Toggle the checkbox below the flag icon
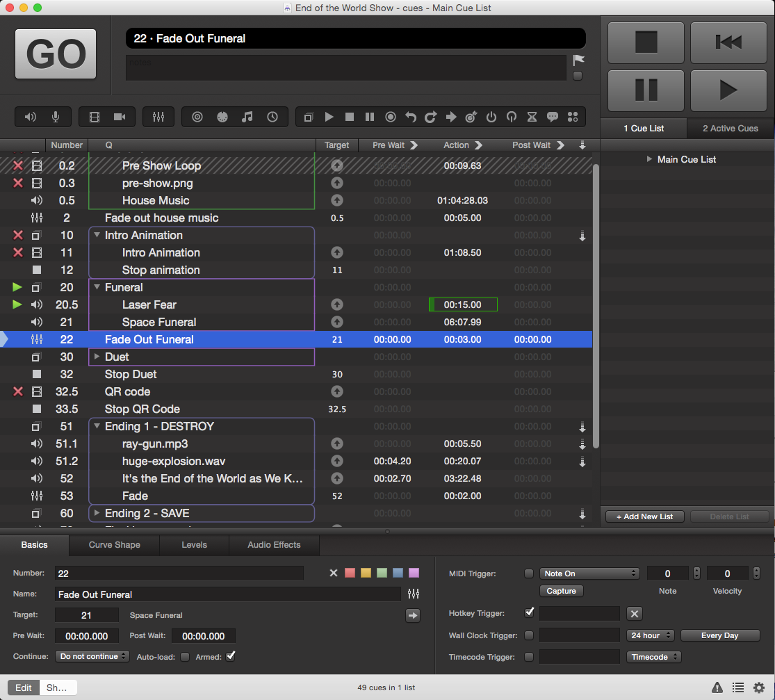 pyautogui.click(x=578, y=76)
